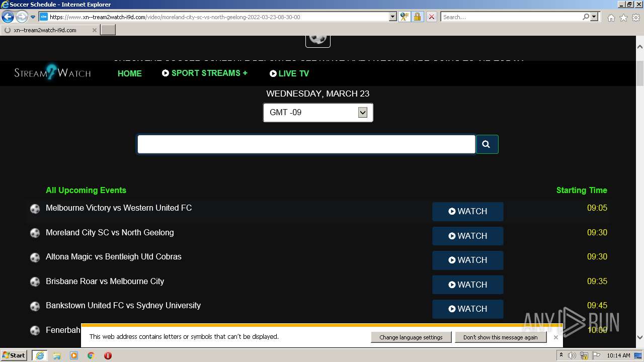The image size is (644, 362).
Task: Click Change language settings button
Action: (411, 337)
